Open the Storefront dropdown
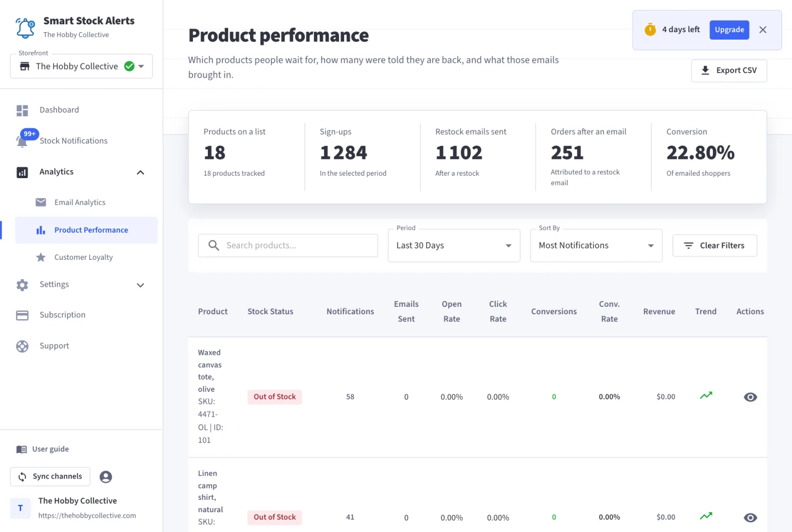This screenshot has width=792, height=532. [x=81, y=66]
